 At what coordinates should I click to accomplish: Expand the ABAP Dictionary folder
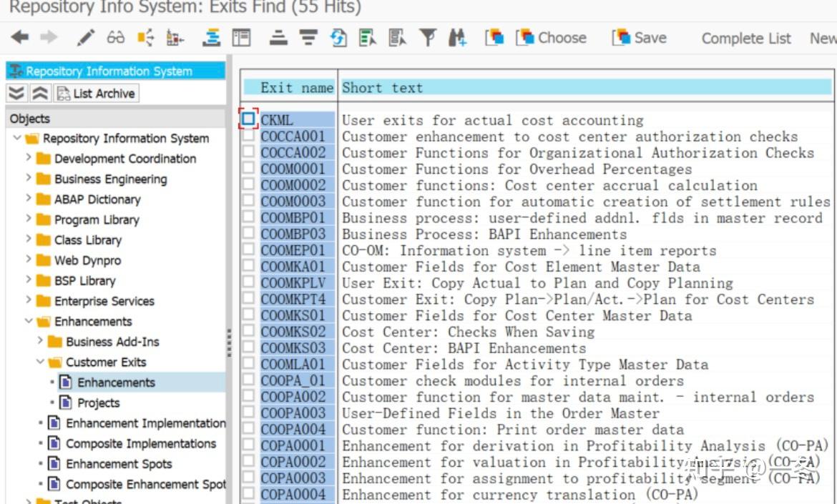click(x=29, y=199)
